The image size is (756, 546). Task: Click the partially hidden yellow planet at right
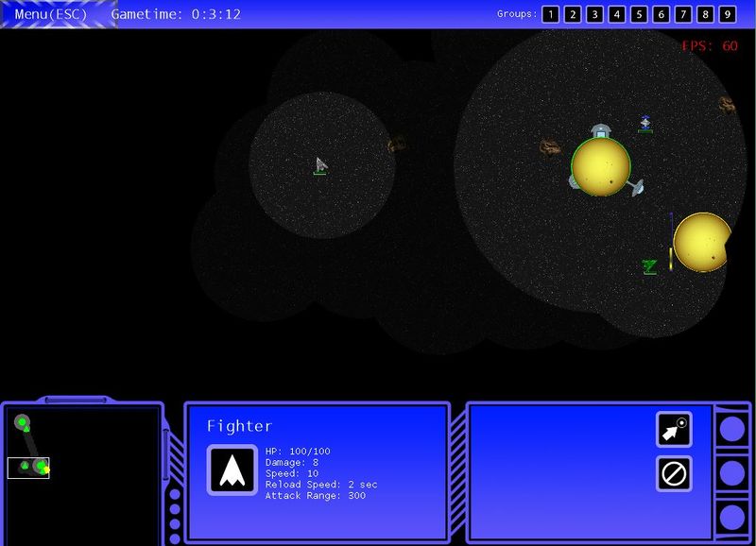[x=700, y=242]
